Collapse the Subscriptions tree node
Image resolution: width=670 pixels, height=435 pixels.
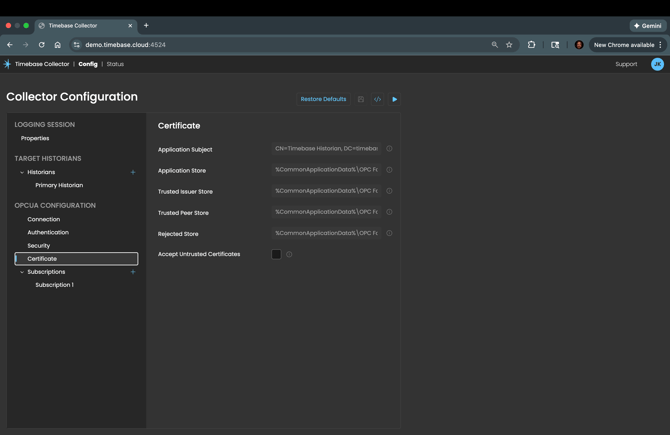click(x=22, y=272)
